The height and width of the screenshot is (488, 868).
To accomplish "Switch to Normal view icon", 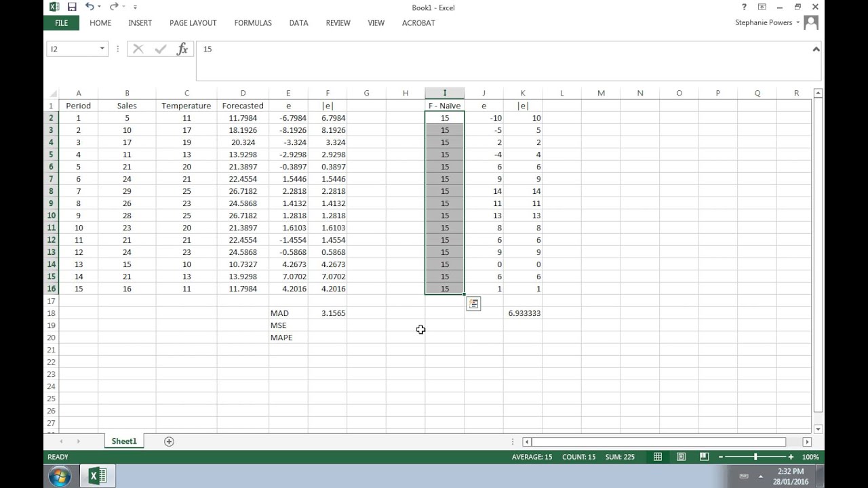I will click(658, 457).
